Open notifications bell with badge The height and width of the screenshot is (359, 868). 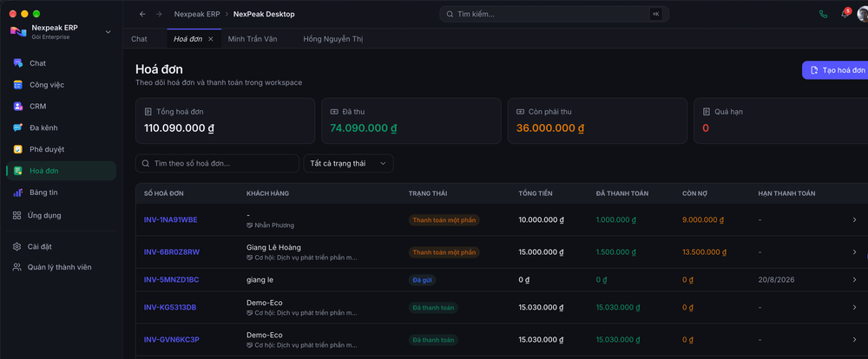click(845, 15)
